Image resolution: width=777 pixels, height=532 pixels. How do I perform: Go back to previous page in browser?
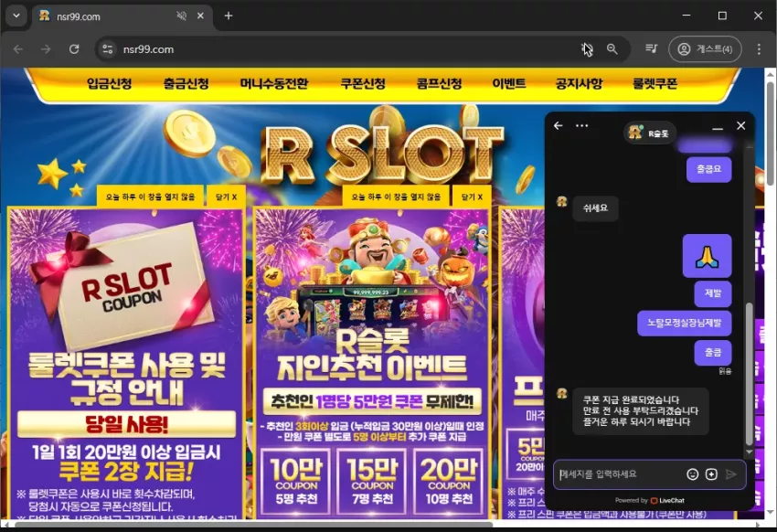click(x=18, y=49)
